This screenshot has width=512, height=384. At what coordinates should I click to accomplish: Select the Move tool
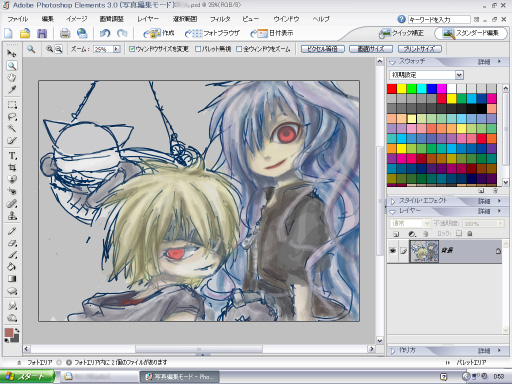coord(12,53)
